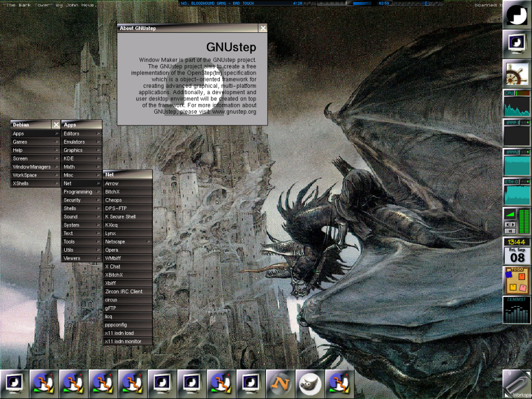Close the About GNUstep window
532x399 pixels.
pos(263,28)
